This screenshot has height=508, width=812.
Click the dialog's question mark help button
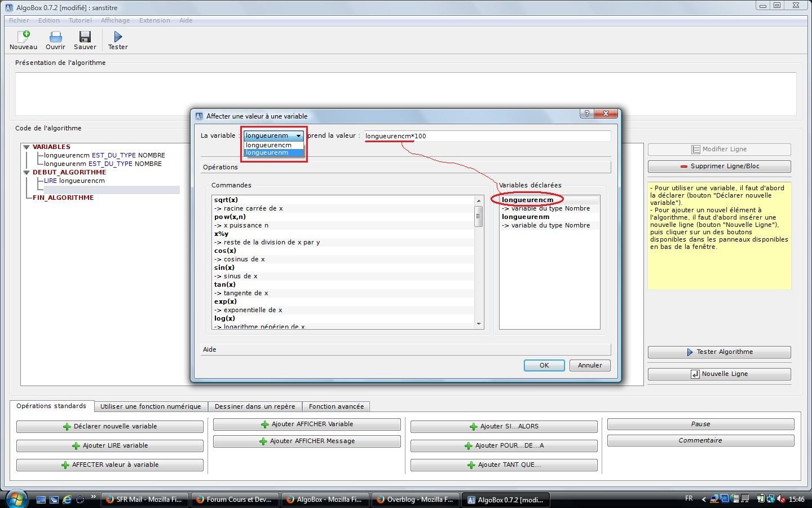coord(586,113)
